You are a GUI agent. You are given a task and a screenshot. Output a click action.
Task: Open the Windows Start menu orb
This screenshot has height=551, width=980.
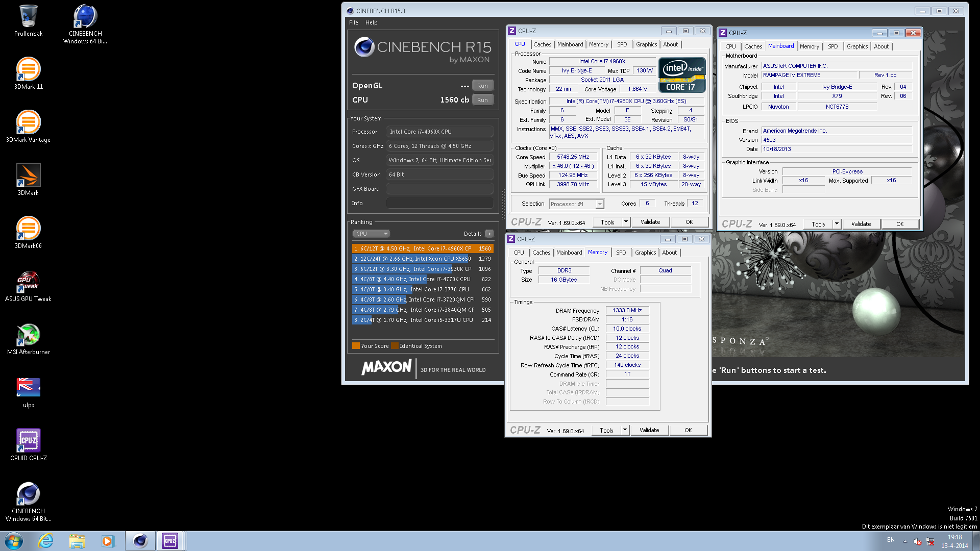(14, 541)
